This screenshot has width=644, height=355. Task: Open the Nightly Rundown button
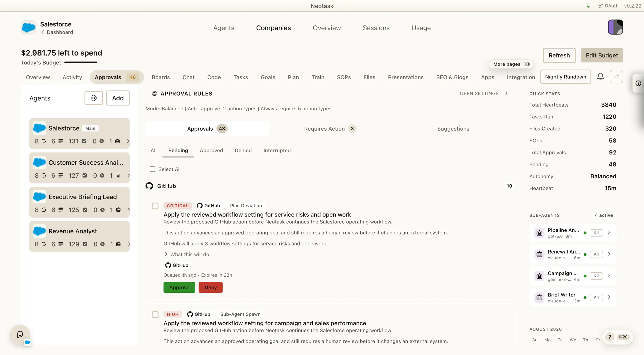566,77
